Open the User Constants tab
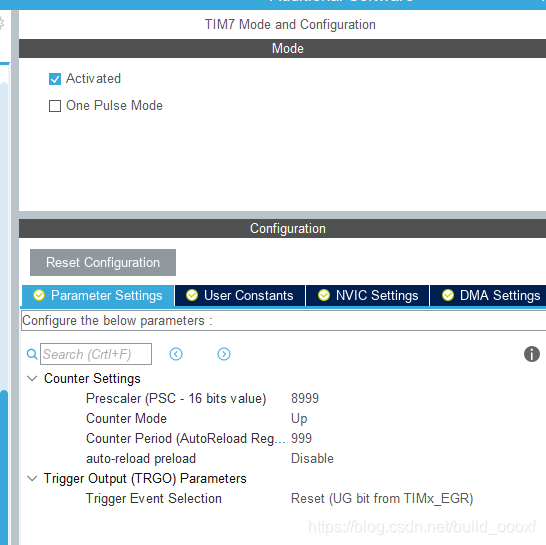This screenshot has width=546, height=545. pos(240,295)
